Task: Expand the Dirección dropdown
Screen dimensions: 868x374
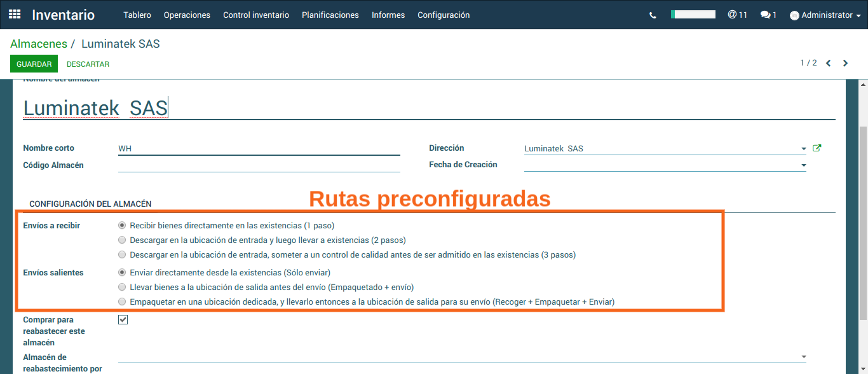Action: (804, 149)
